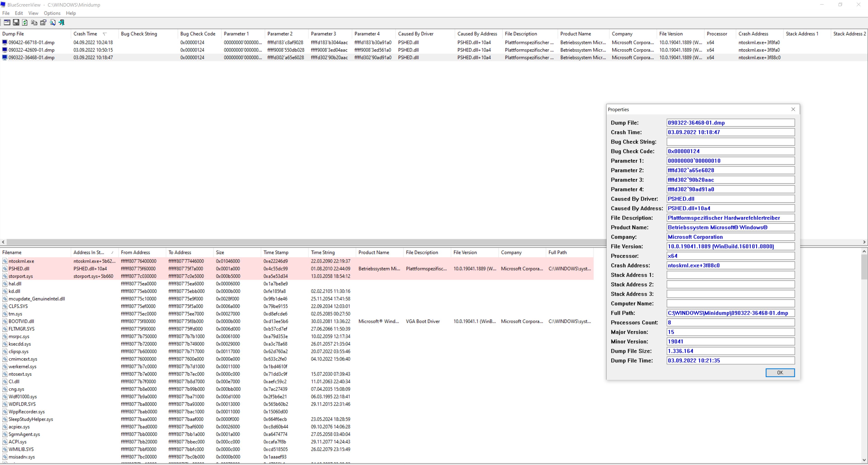
Task: Open the Options menu
Action: (52, 13)
